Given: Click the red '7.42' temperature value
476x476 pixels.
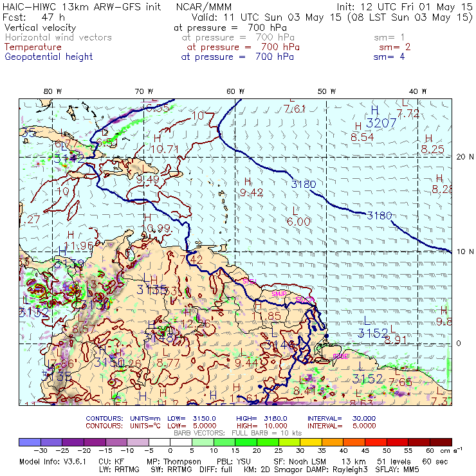Looking at the screenshot, I should click(x=191, y=260).
